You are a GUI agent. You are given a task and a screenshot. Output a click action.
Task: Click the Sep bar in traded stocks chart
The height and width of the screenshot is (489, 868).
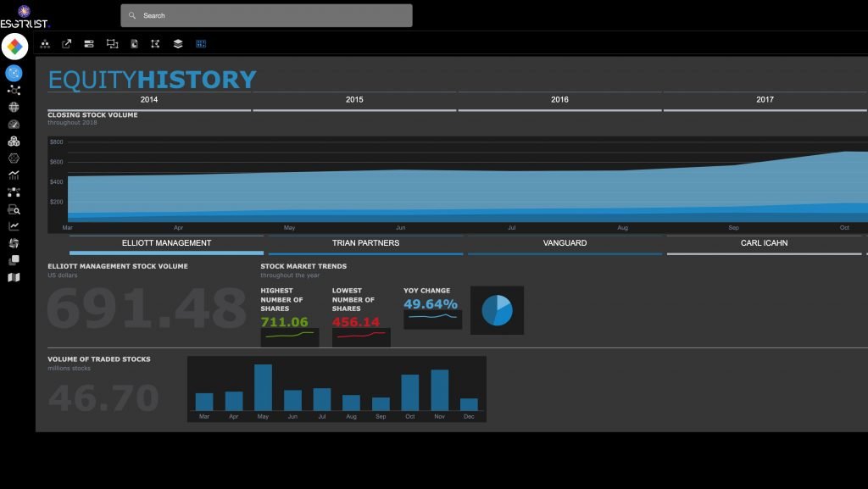[x=381, y=403]
